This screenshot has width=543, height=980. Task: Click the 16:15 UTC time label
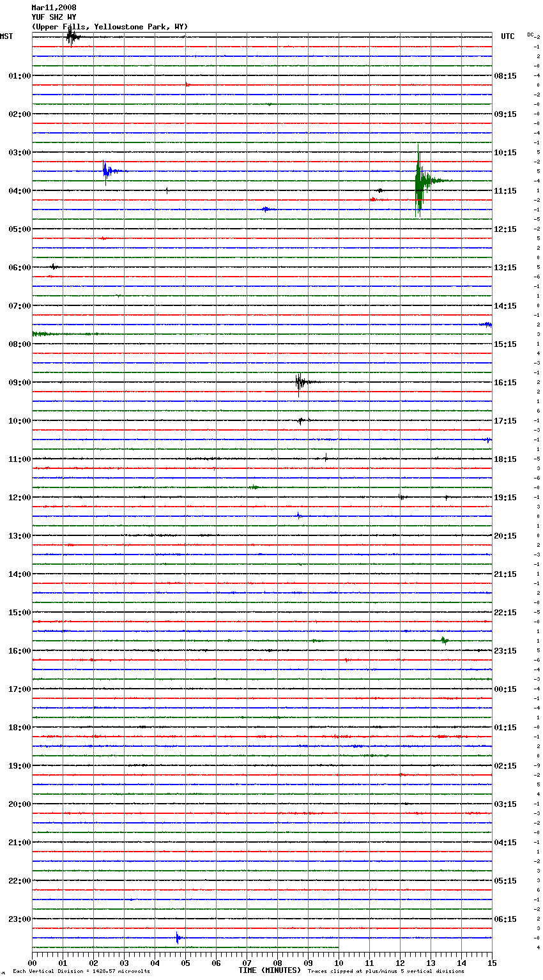point(505,383)
